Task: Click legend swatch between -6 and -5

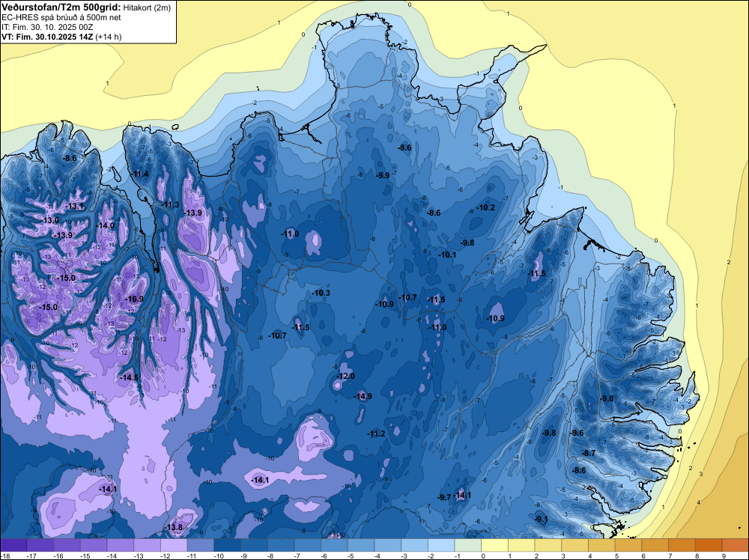Action: click(x=334, y=545)
